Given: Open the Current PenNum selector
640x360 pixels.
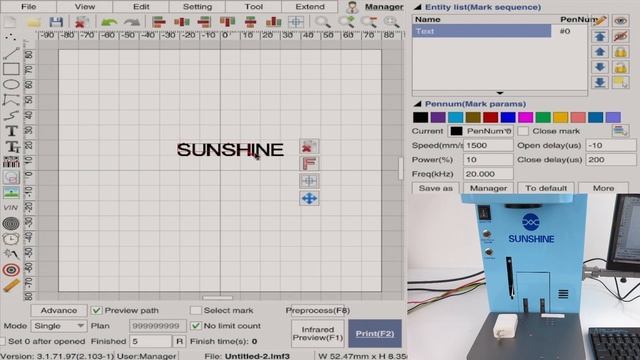Looking at the screenshot, I should click(481, 131).
